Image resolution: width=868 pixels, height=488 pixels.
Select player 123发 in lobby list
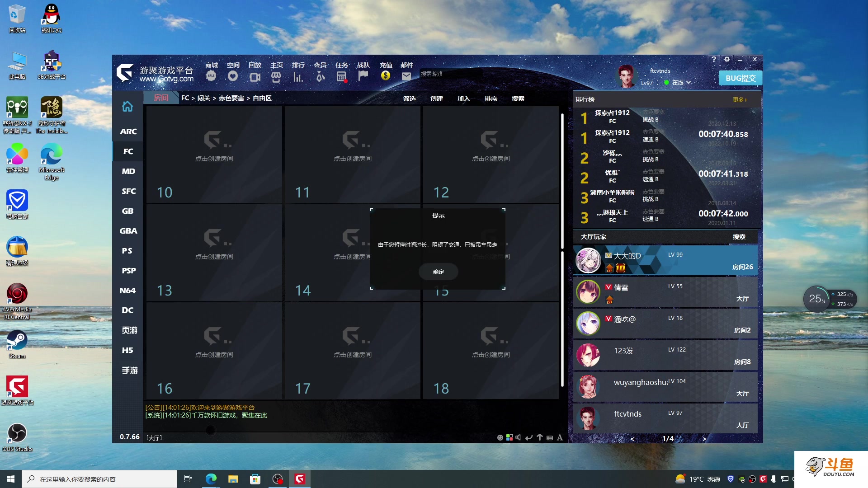pyautogui.click(x=665, y=355)
